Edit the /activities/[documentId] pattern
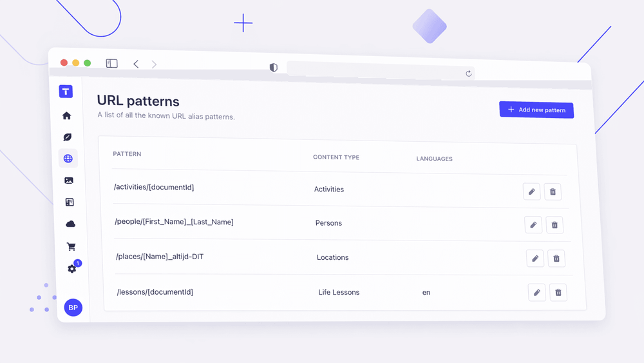This screenshot has width=644, height=363. pyautogui.click(x=531, y=191)
